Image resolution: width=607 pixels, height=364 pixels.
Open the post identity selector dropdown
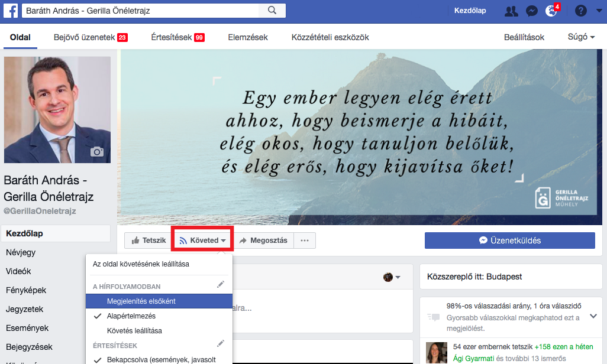point(392,277)
